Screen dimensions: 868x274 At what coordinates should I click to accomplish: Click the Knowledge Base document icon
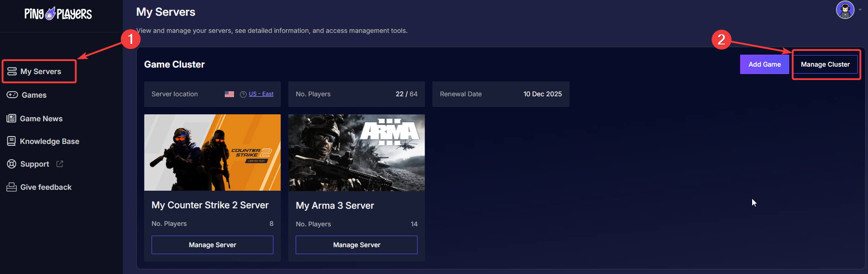point(11,141)
